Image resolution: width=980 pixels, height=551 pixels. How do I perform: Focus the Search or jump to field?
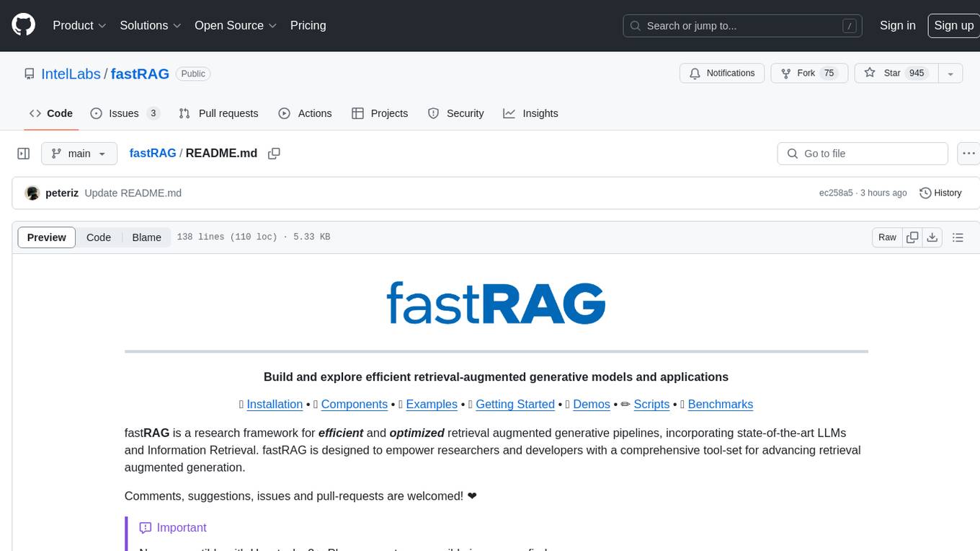[744, 26]
